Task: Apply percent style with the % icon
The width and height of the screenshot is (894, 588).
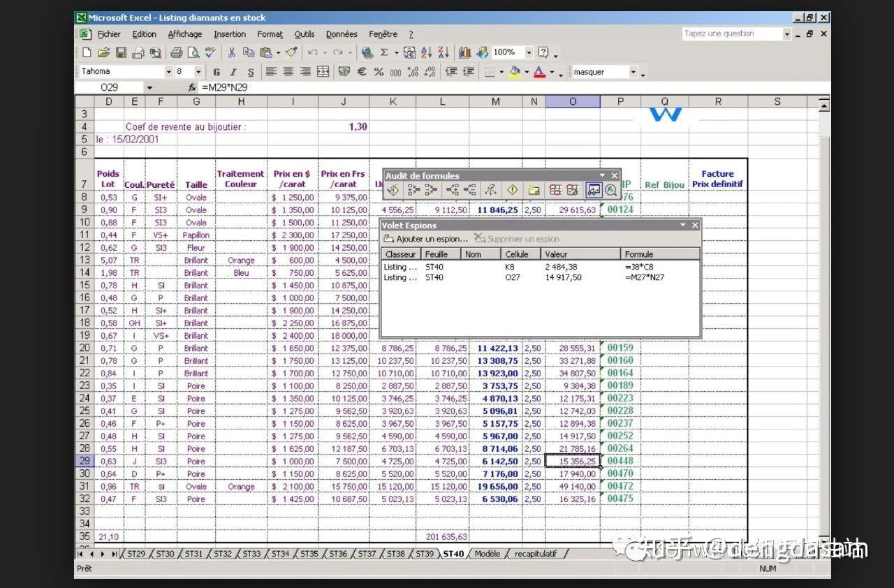Action: pyautogui.click(x=379, y=72)
